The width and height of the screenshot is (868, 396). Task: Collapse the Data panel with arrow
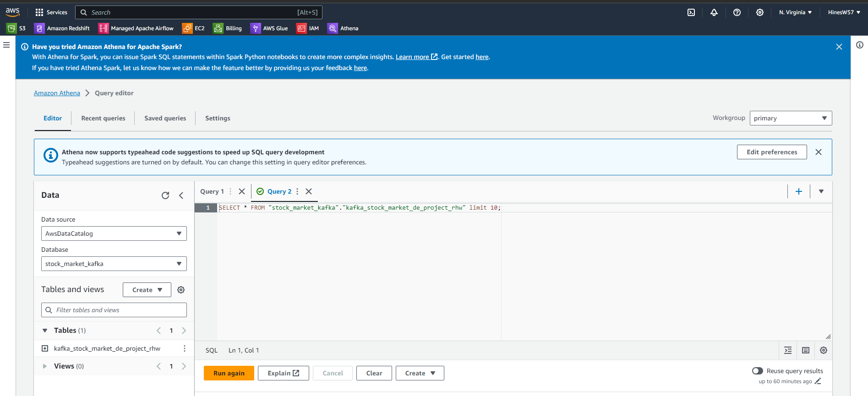tap(181, 195)
